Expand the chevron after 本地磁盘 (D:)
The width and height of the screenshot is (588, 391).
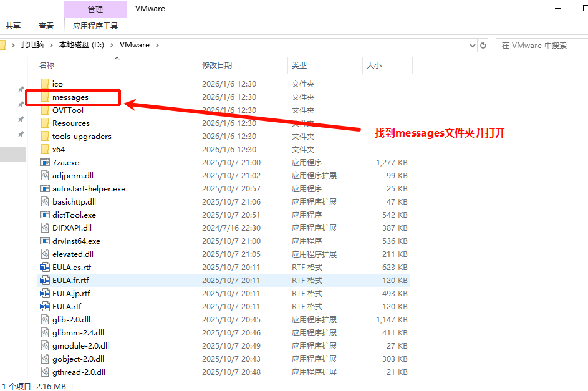(x=112, y=46)
